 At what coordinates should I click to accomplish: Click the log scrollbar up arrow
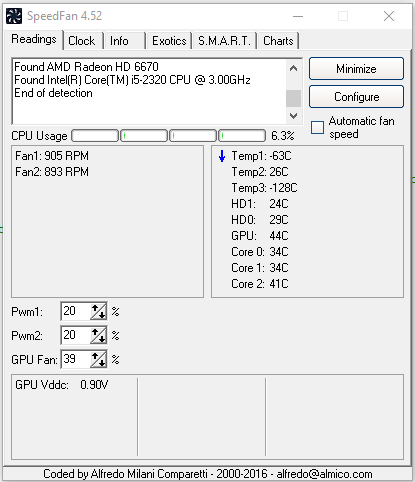(293, 69)
